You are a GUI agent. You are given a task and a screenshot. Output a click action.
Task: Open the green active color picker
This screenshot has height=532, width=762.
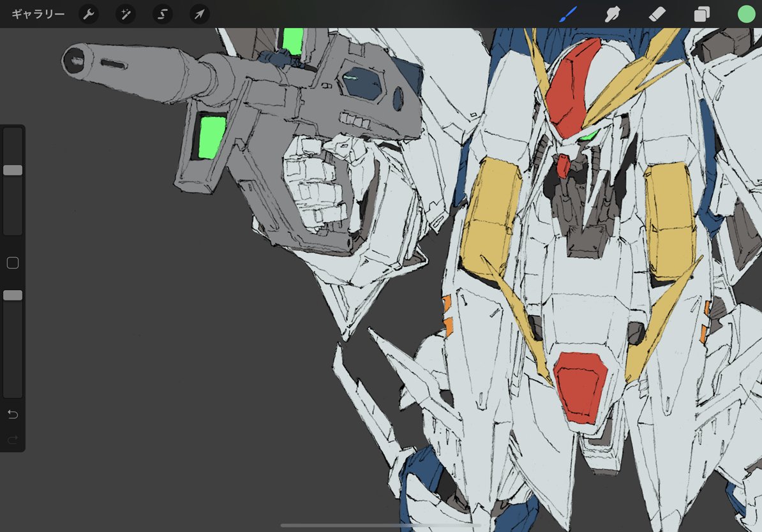(747, 14)
